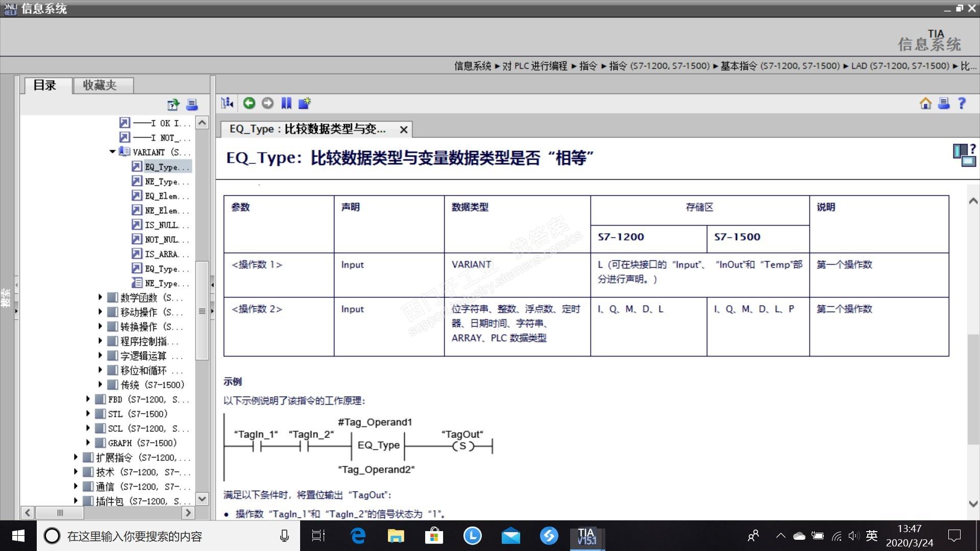Viewport: 980px width, 551px height.
Task: Expand the STL (S7-1500) tree node
Action: [88, 414]
